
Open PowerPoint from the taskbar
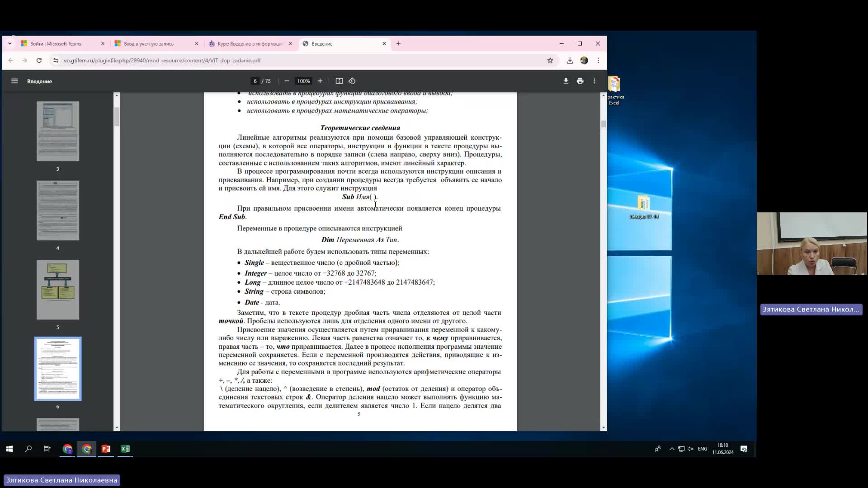click(106, 449)
